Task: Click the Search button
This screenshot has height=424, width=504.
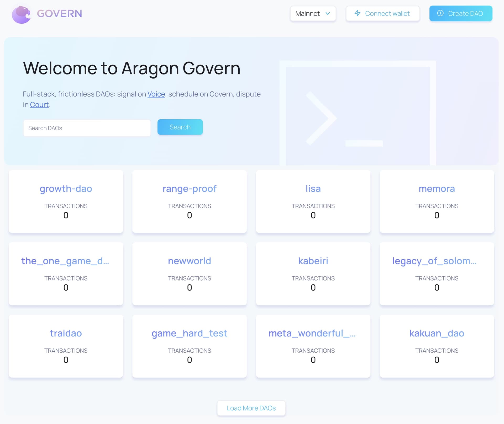Action: pyautogui.click(x=180, y=127)
